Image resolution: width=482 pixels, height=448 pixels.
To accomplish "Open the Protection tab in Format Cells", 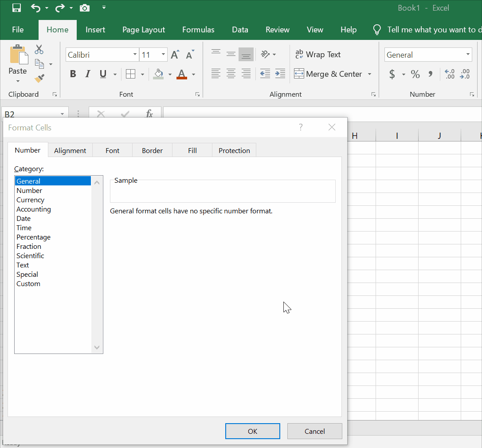I will click(234, 150).
